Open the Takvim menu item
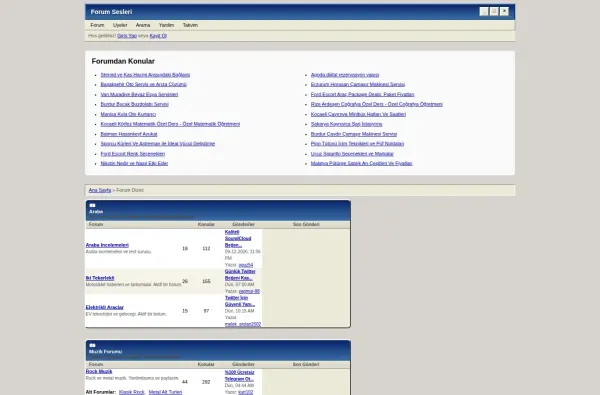This screenshot has height=395, width=600. (x=190, y=25)
